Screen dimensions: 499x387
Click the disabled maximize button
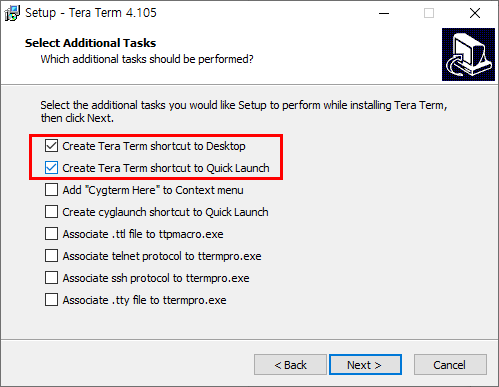coord(429,13)
